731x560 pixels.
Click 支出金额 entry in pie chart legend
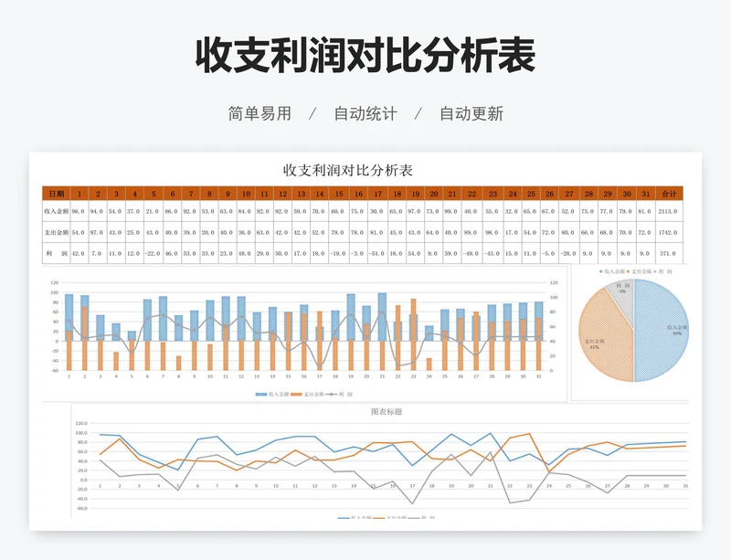[x=639, y=271]
